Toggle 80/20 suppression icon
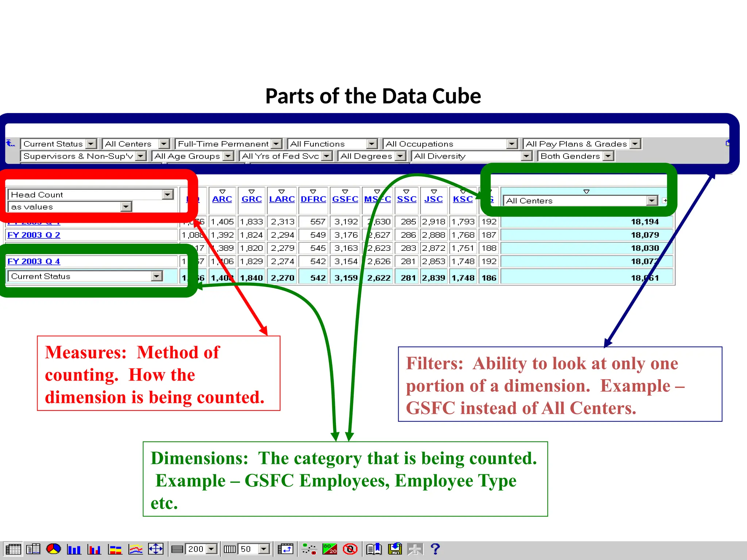The image size is (747, 560). (330, 549)
